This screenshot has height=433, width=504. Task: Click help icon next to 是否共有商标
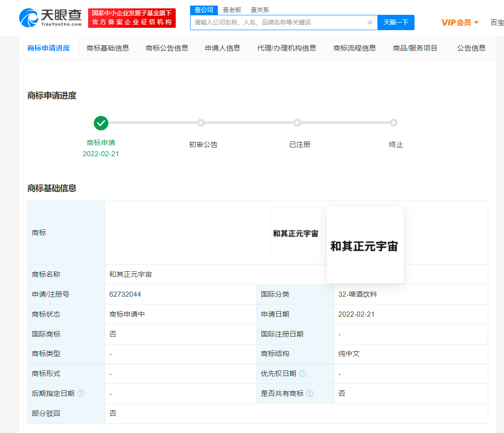pos(310,394)
